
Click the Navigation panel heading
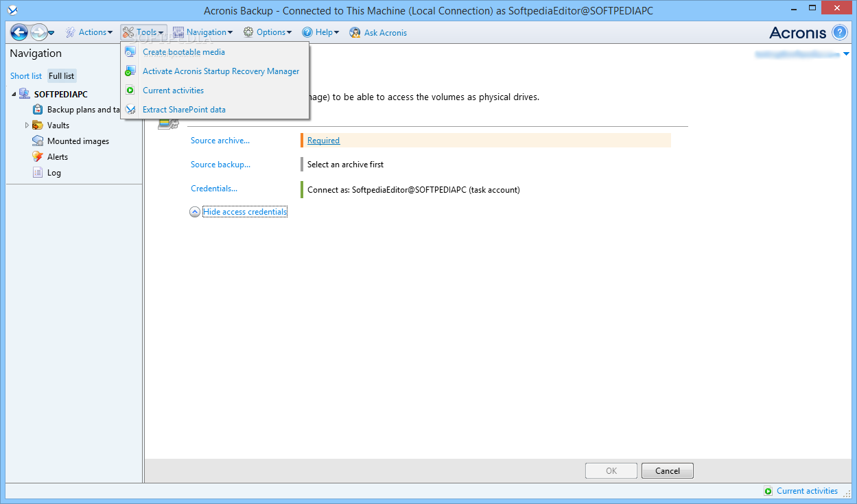(x=36, y=53)
